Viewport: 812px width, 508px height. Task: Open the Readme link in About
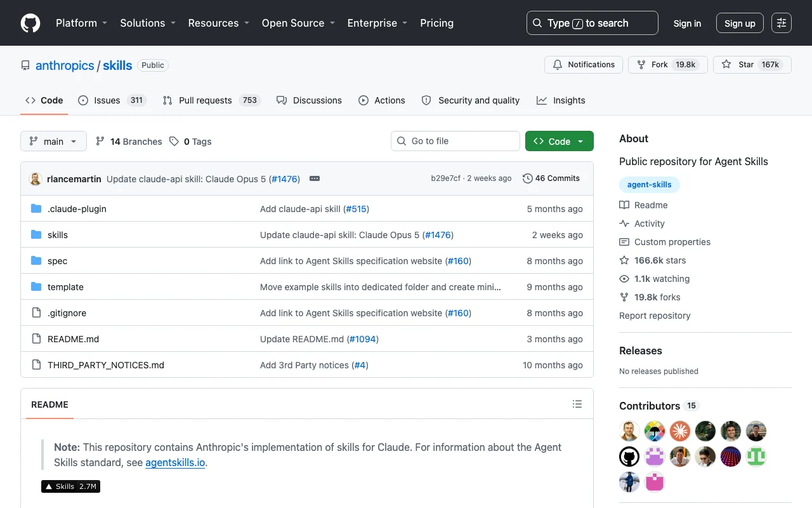[643, 205]
